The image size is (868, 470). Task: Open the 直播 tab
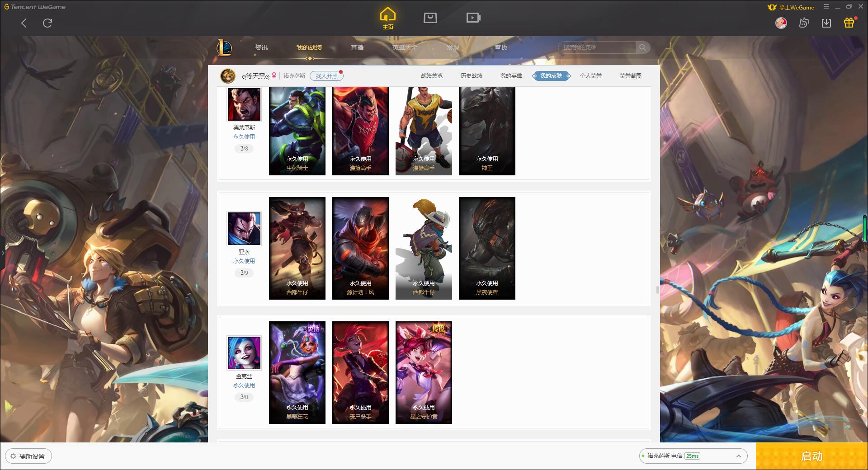[x=357, y=47]
